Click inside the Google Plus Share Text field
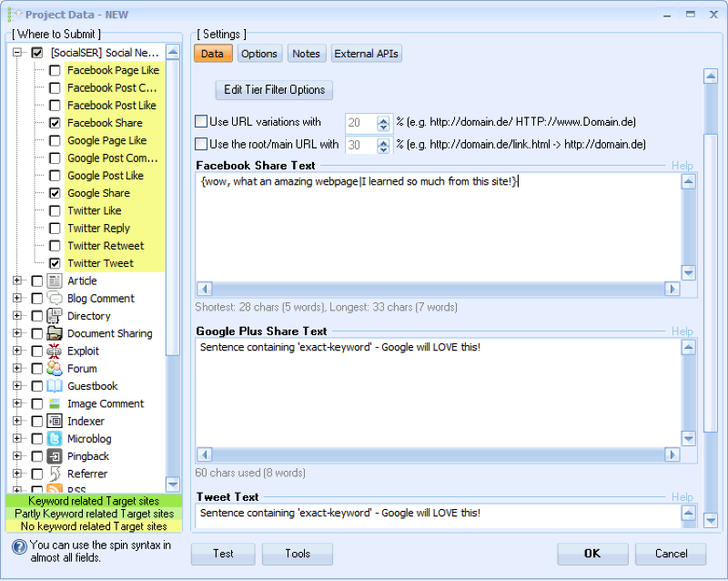Screen dimensions: 728x581 click(x=439, y=392)
